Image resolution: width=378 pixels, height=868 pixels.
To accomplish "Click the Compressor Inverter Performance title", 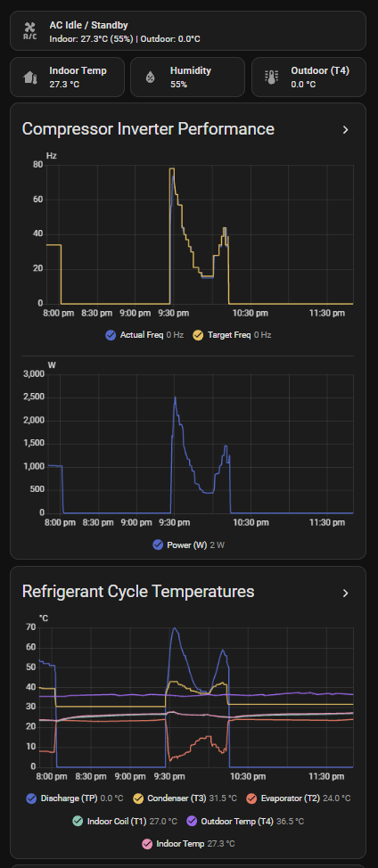I will [x=148, y=129].
